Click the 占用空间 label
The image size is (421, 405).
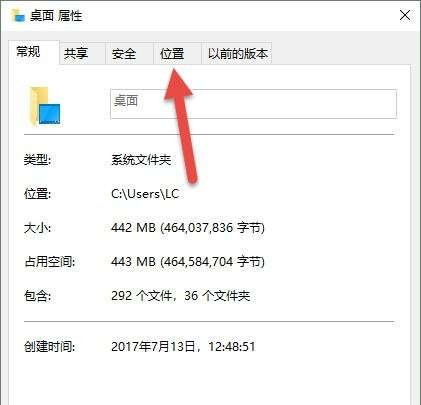coord(50,262)
